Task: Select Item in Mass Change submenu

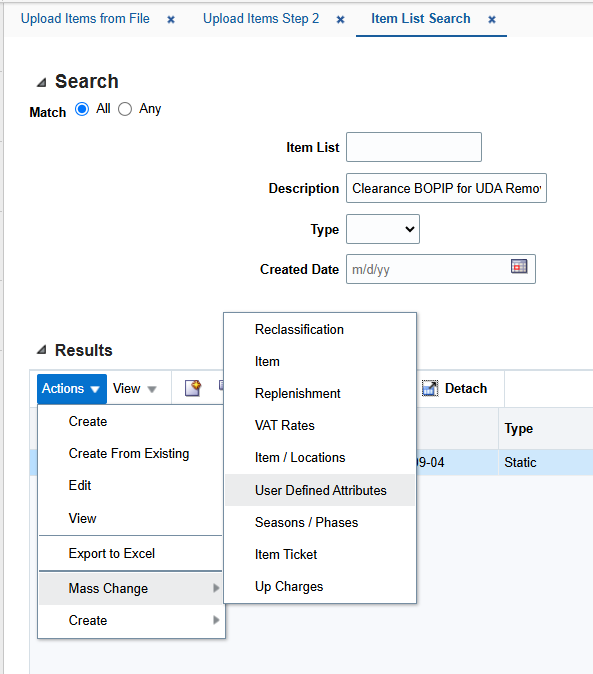Action: coord(320,362)
